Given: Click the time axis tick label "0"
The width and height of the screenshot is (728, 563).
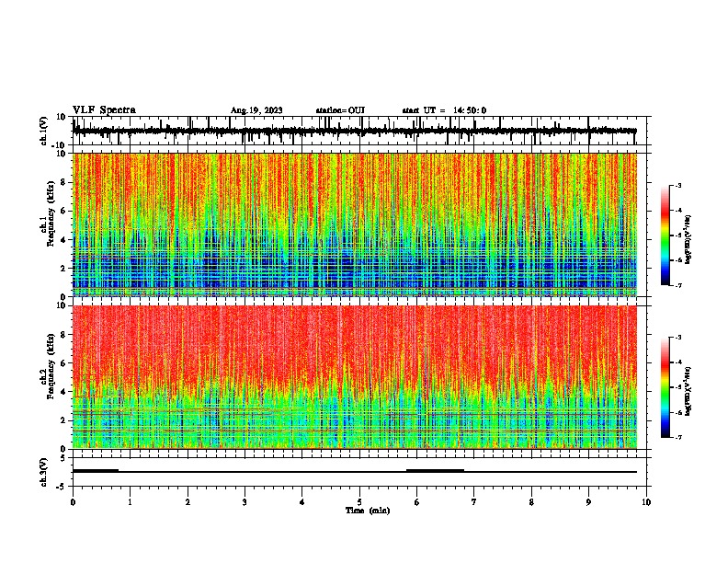Looking at the screenshot, I should click(x=73, y=502).
